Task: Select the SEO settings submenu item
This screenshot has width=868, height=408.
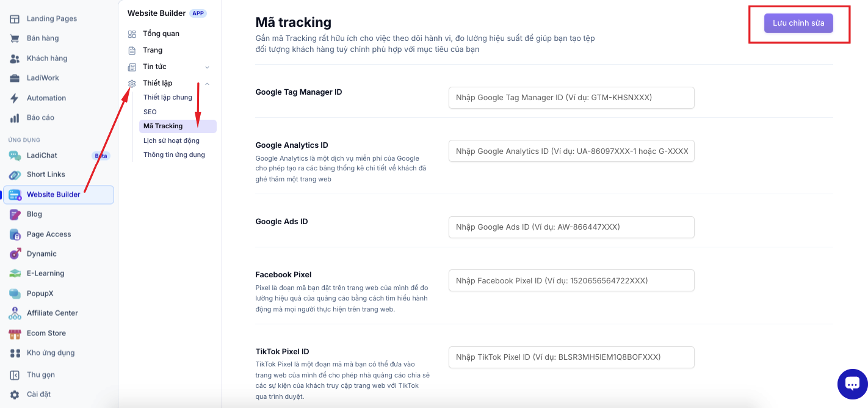Action: click(x=150, y=112)
